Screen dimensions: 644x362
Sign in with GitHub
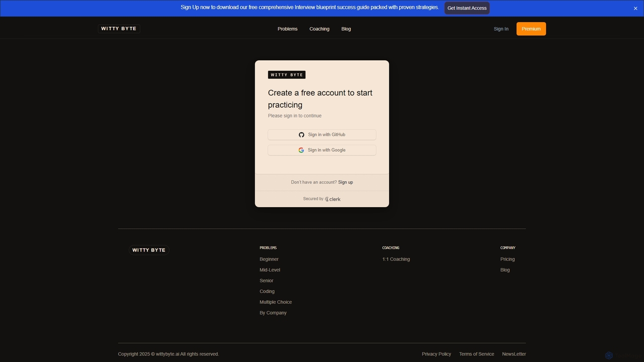tap(322, 135)
